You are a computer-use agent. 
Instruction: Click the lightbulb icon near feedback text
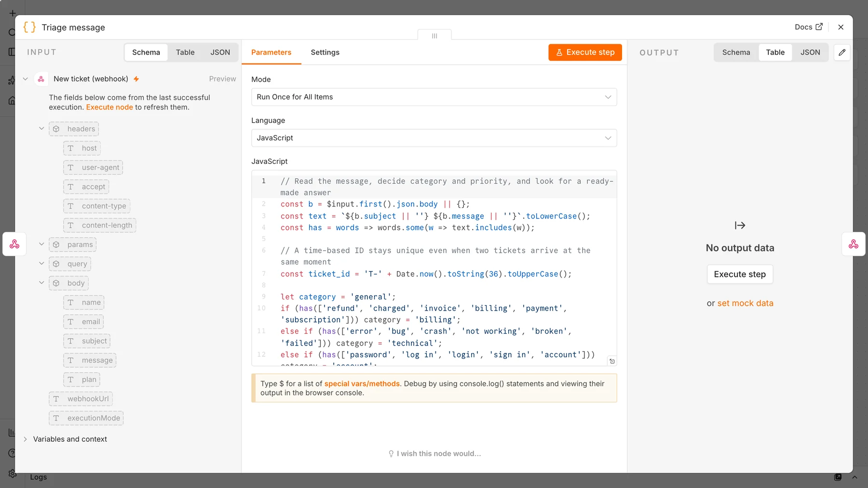[391, 454]
